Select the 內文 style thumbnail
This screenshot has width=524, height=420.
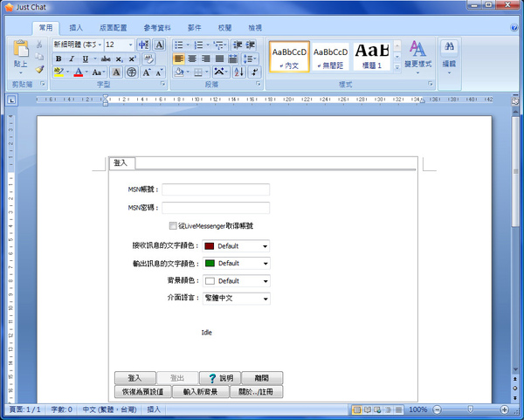click(x=289, y=57)
